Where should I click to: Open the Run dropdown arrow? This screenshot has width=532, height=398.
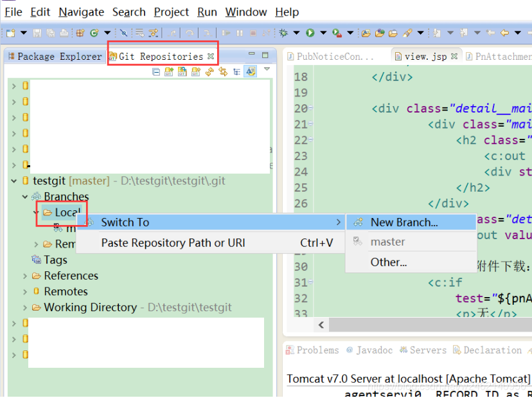point(323,33)
